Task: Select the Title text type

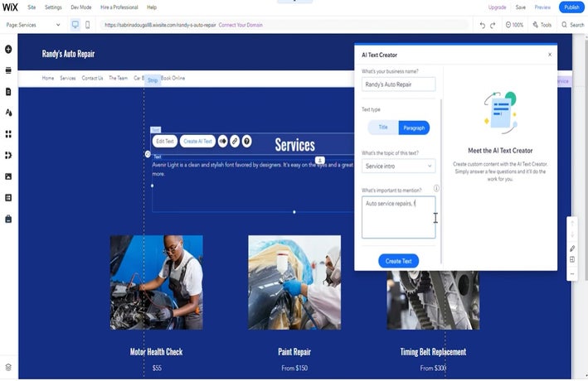Action: point(383,128)
